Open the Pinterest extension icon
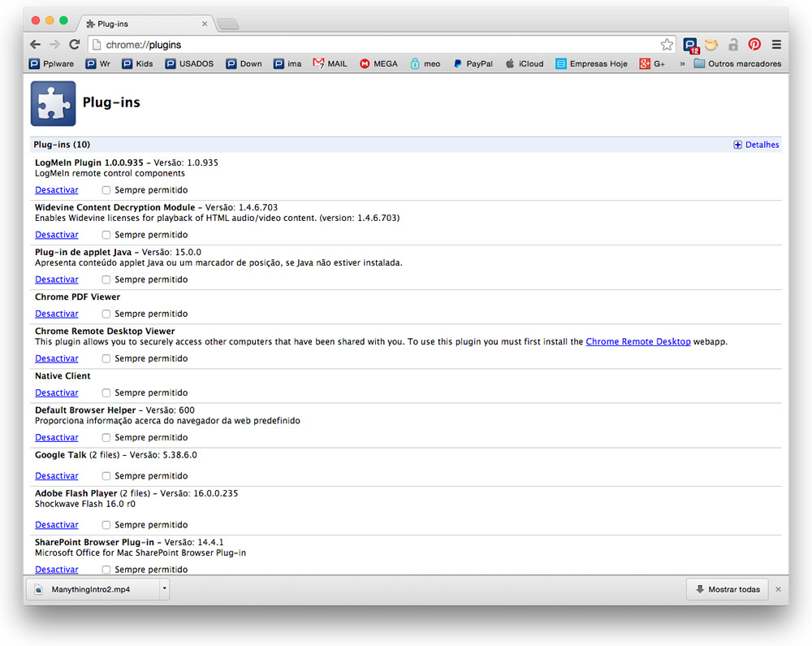Image resolution: width=812 pixels, height=646 pixels. [754, 45]
